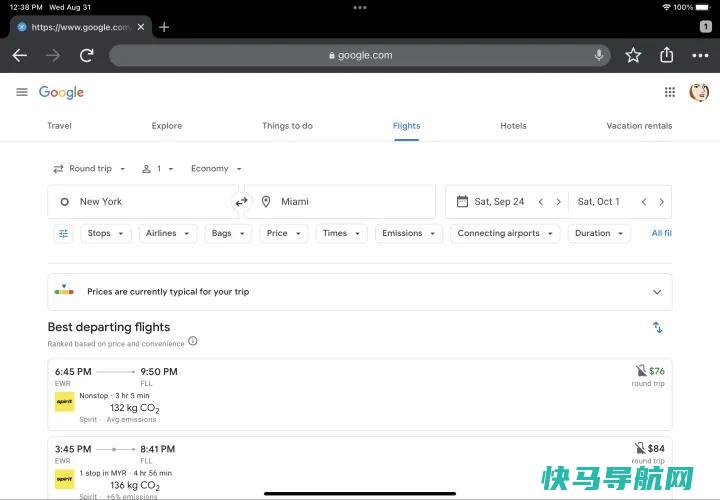
Task: Move departure date one day earlier
Action: click(541, 202)
